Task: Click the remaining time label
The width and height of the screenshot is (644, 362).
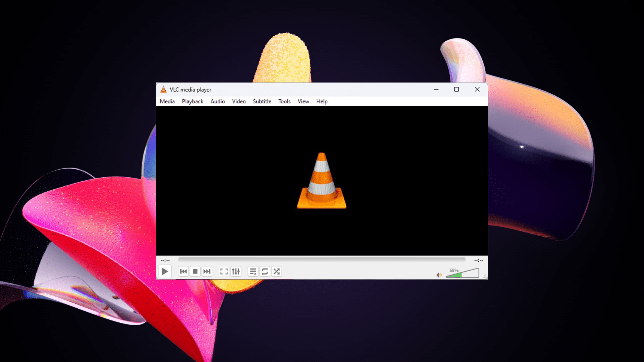Action: 479,260
